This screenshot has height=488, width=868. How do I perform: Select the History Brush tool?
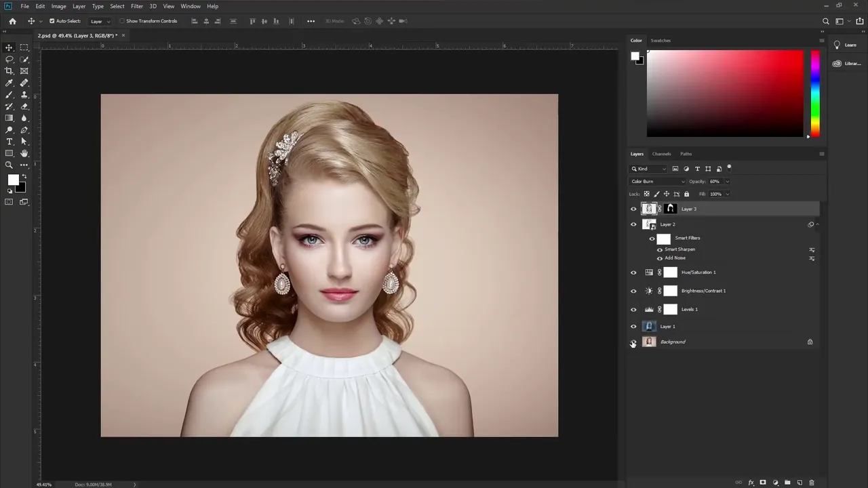[9, 106]
